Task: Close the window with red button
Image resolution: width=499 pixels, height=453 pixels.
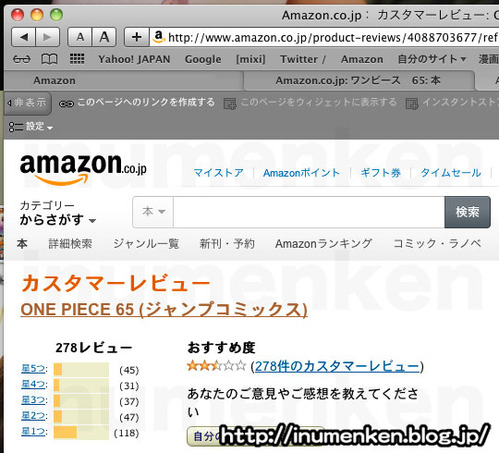Action: click(17, 15)
